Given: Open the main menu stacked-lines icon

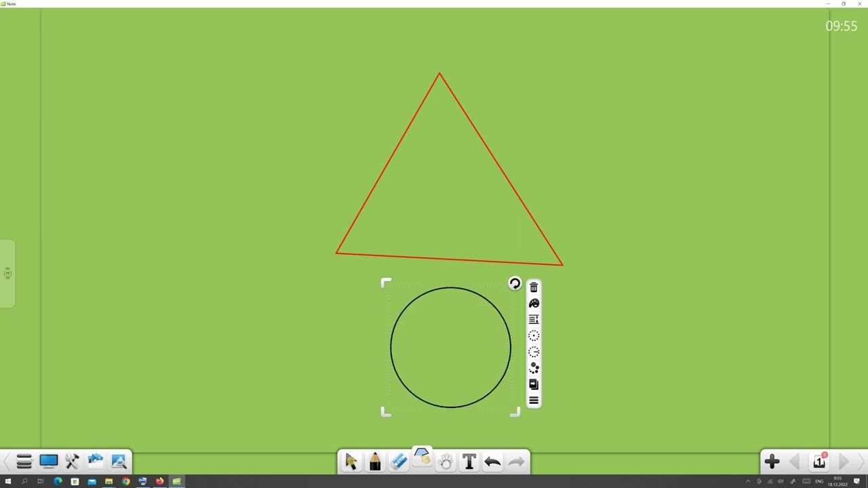Looking at the screenshot, I should (x=24, y=462).
